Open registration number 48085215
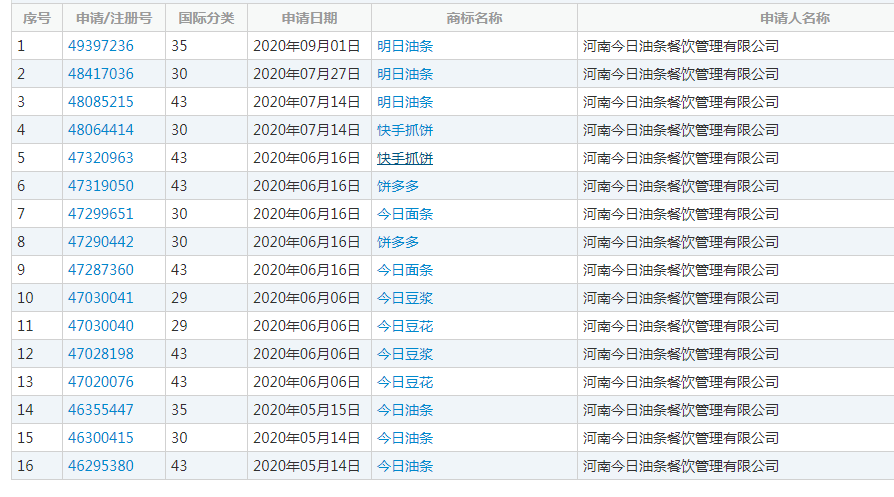This screenshot has width=894, height=497. [x=100, y=101]
